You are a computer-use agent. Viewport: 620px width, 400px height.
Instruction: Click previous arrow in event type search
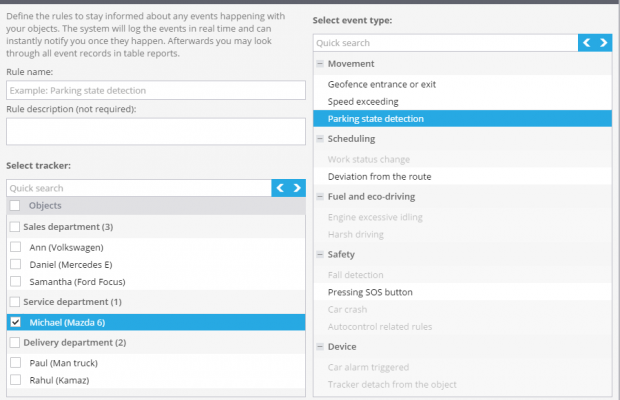[587, 43]
